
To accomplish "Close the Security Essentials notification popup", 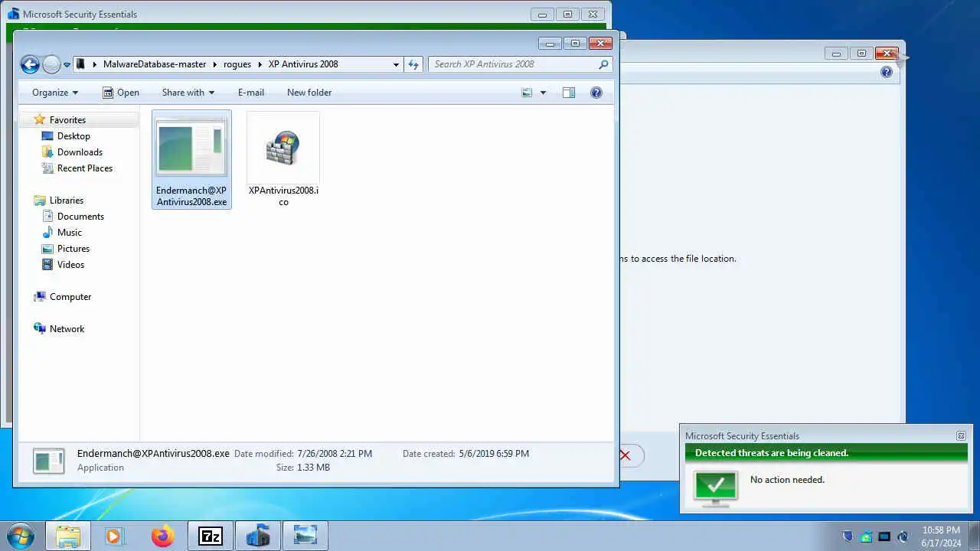I will point(961,436).
